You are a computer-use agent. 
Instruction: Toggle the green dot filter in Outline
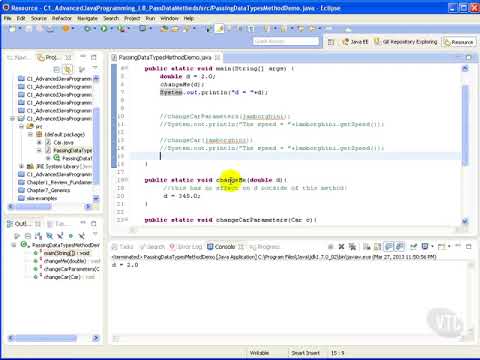coord(71,236)
